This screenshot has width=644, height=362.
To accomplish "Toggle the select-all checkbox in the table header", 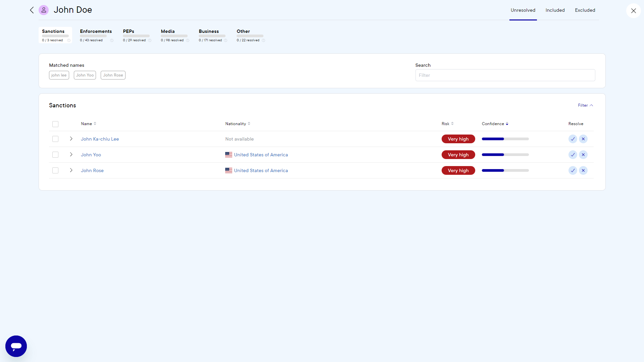I will click(55, 124).
